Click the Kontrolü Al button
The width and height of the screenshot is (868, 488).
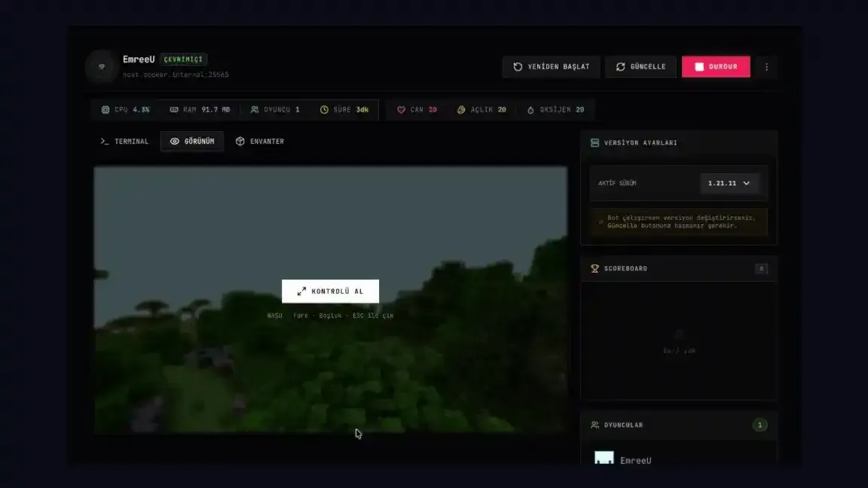[331, 291]
